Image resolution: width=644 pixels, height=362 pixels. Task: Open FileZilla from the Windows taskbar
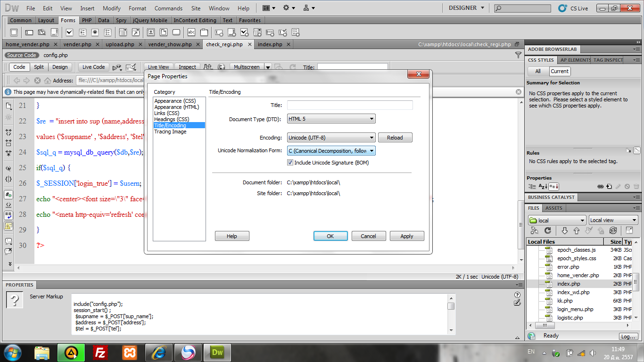pos(100,352)
